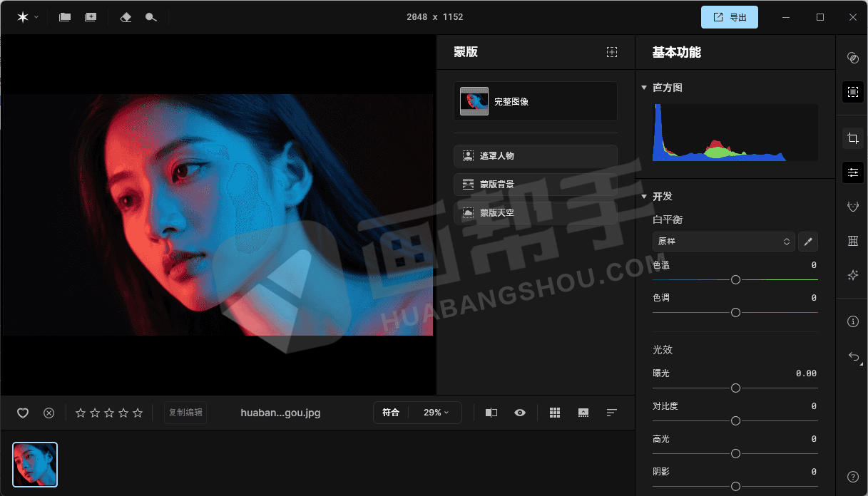868x496 pixels.
Task: Click the 导出 export button
Action: point(729,17)
